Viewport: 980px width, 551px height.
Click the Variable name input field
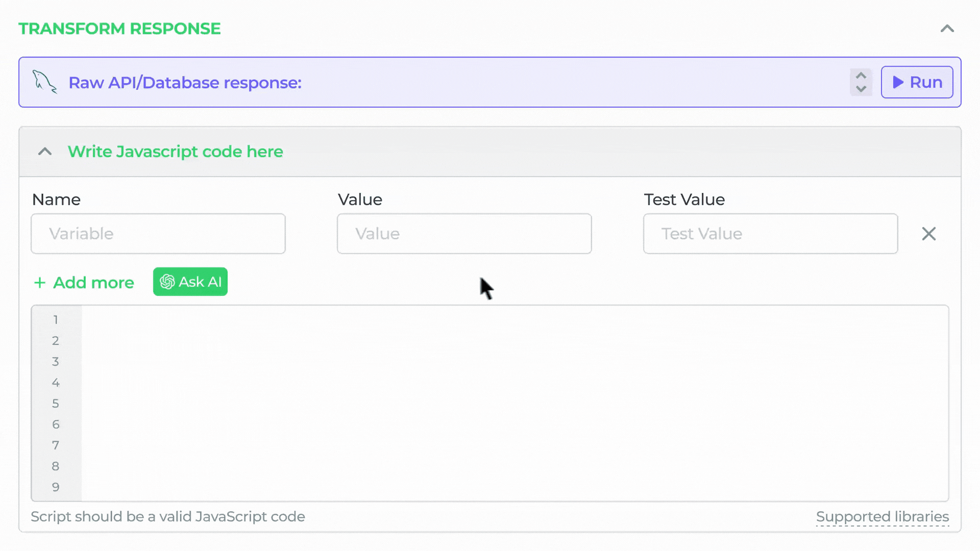158,234
